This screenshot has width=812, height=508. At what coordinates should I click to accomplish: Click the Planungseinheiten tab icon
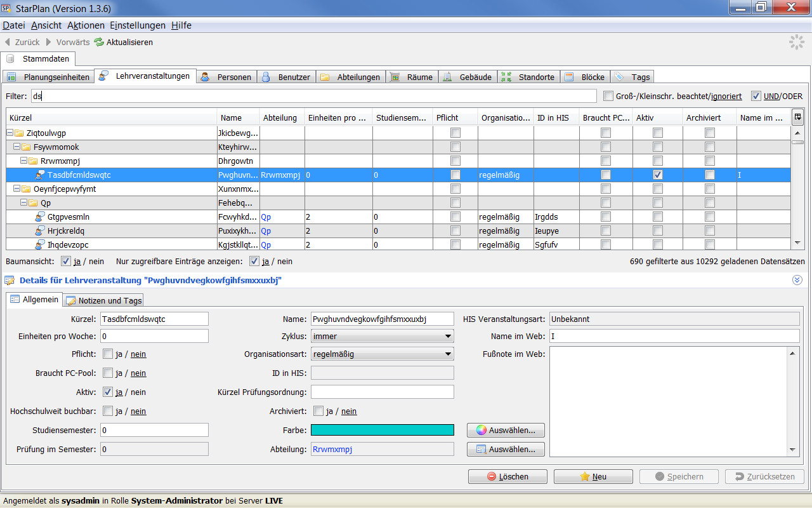point(11,77)
